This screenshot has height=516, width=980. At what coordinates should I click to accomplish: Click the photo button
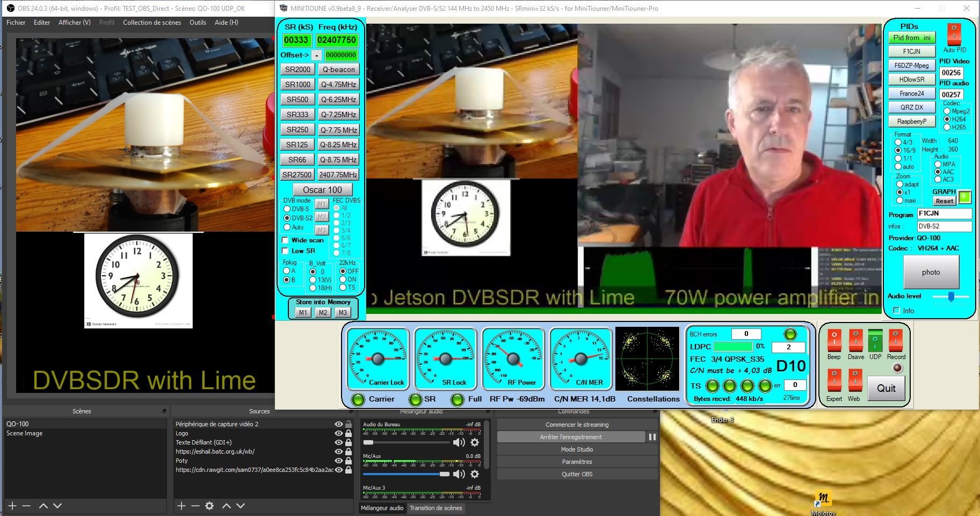[x=931, y=272]
